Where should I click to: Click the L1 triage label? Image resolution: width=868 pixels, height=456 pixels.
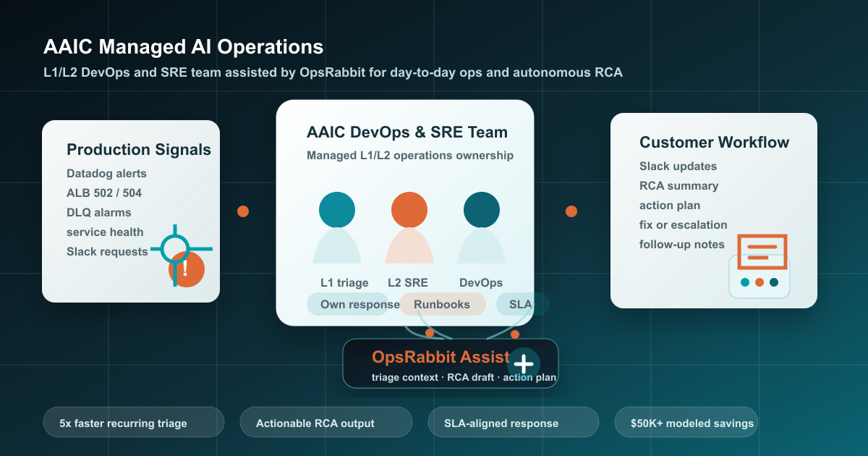(344, 283)
